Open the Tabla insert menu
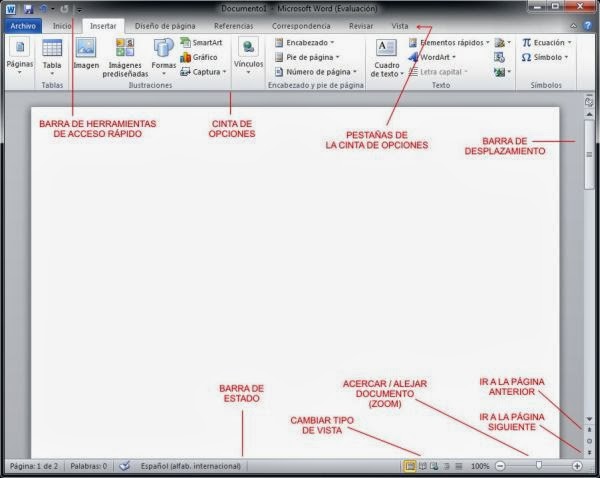 tap(52, 57)
